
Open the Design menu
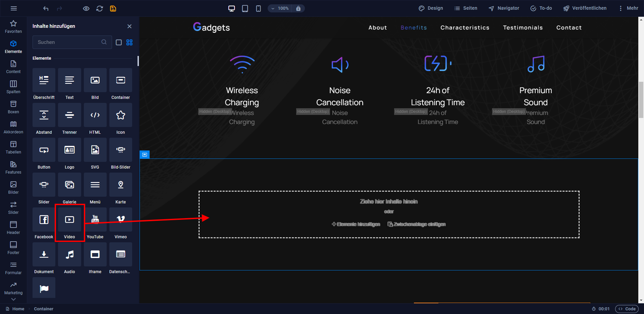click(x=431, y=8)
